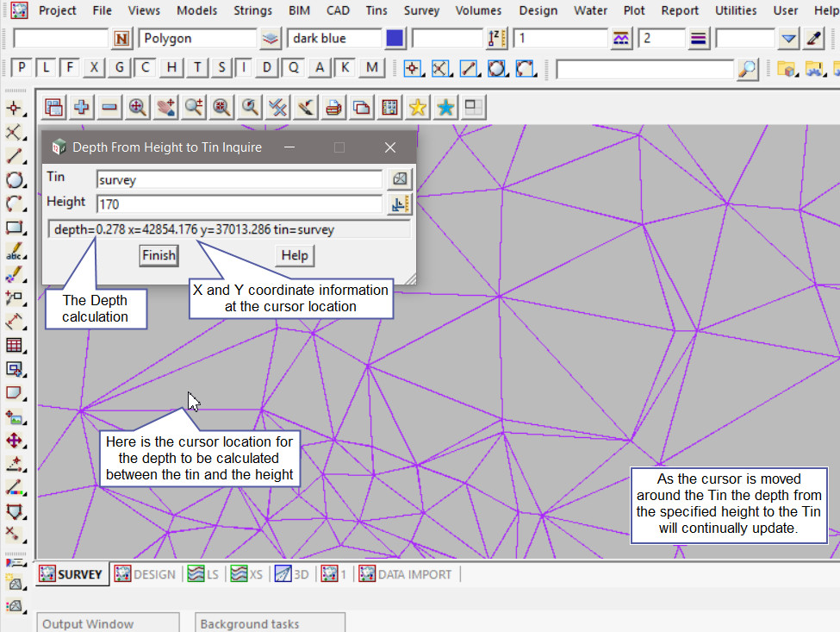
Task: Toggle the M snap button
Action: (371, 68)
